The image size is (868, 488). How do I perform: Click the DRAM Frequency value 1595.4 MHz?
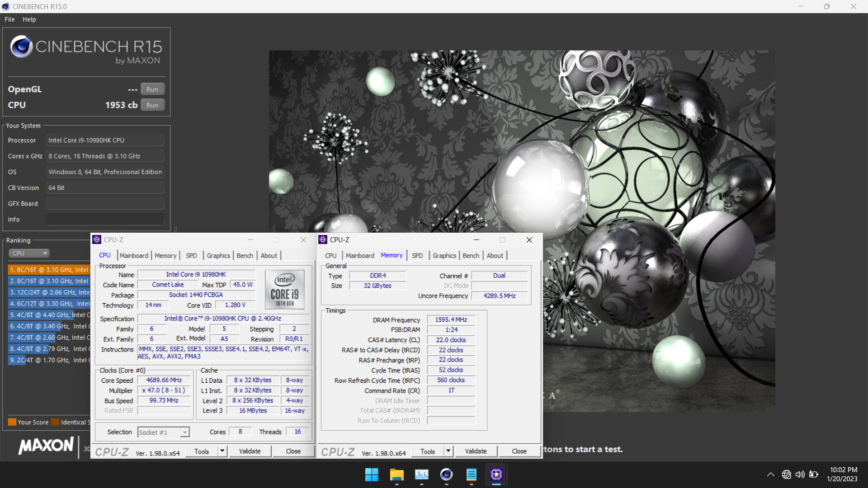(x=451, y=319)
